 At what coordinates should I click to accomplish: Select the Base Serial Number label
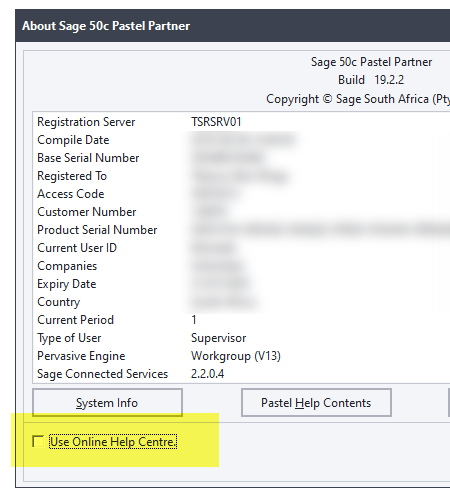[x=88, y=158]
